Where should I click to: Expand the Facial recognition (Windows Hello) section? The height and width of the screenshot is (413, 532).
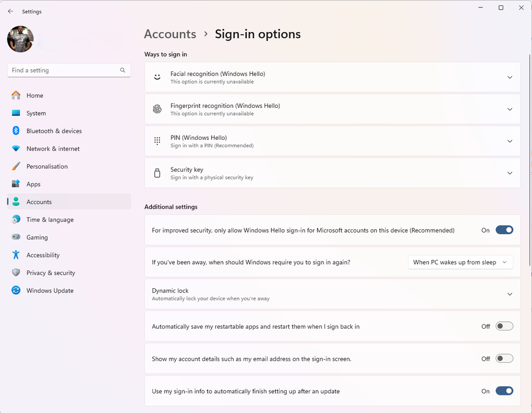click(510, 77)
